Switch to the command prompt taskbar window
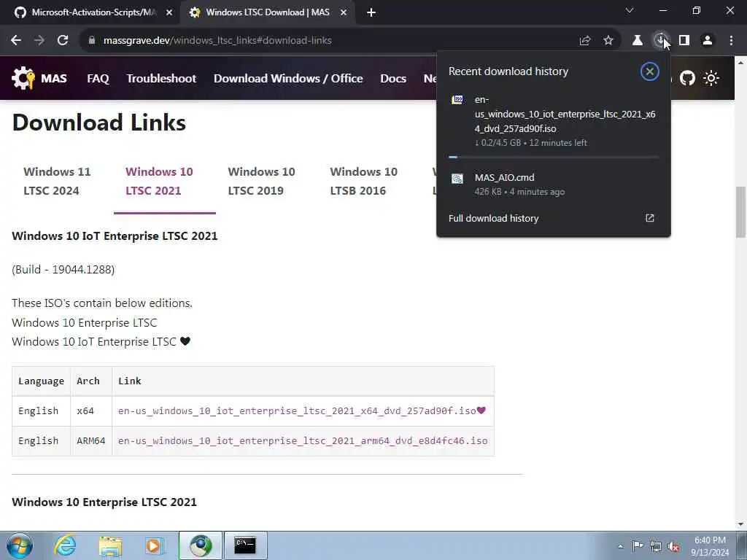 (x=245, y=545)
